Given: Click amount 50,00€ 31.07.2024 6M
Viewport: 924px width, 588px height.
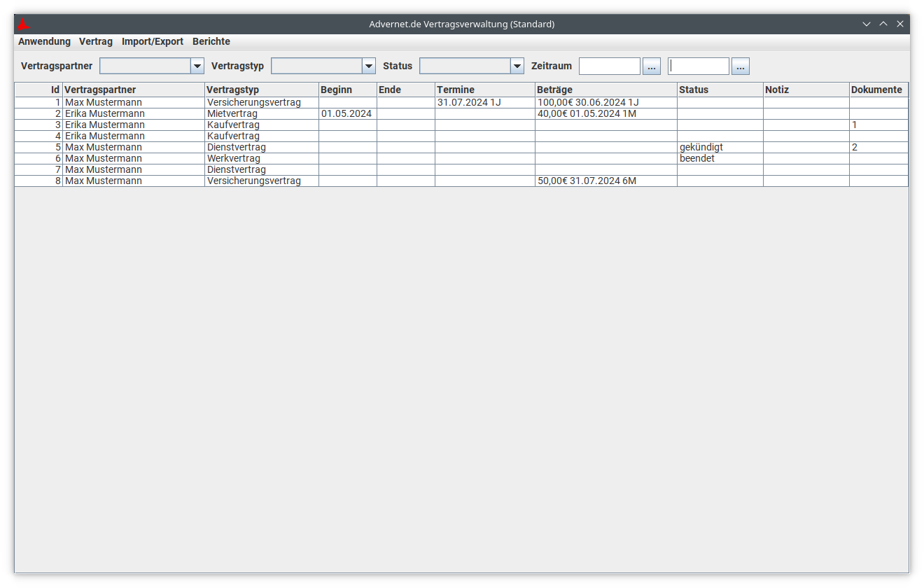Looking at the screenshot, I should pyautogui.click(x=606, y=181).
